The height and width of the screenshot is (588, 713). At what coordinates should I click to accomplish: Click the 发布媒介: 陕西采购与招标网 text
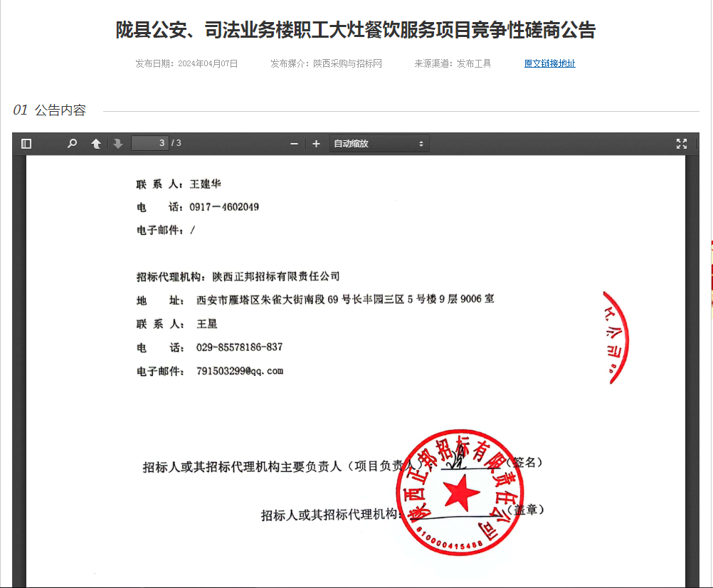tap(326, 63)
